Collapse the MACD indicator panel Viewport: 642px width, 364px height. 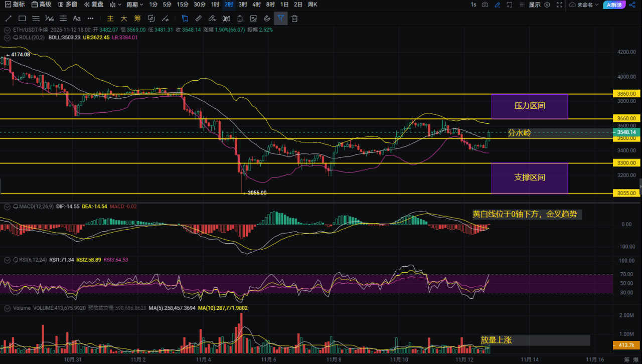7,207
